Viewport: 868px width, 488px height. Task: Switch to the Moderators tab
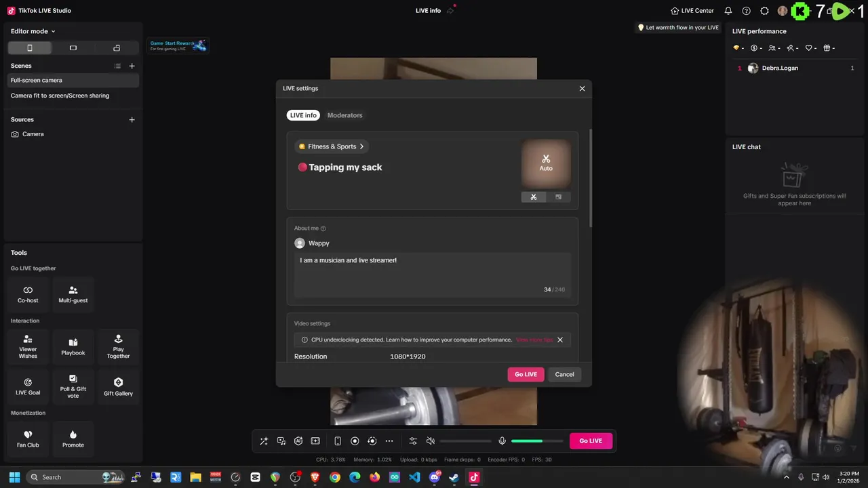pyautogui.click(x=344, y=115)
